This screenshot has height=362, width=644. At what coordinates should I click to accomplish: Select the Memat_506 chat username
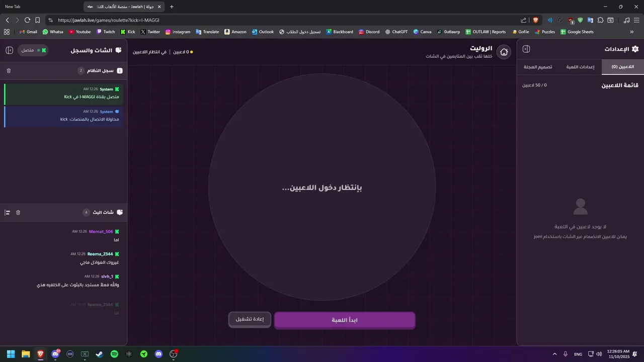101,232
